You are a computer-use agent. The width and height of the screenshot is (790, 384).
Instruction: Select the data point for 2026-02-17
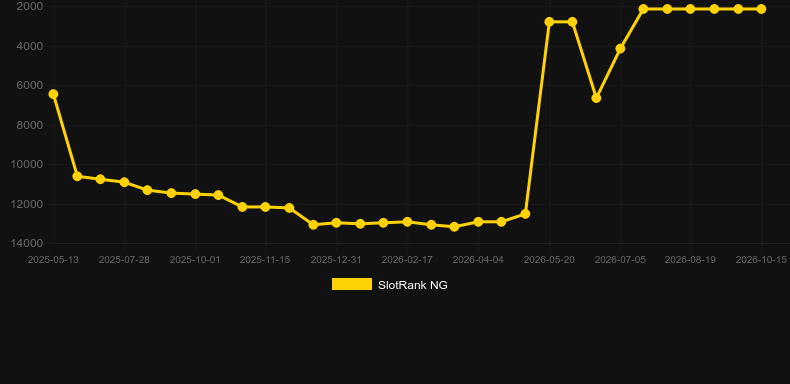coord(407,222)
